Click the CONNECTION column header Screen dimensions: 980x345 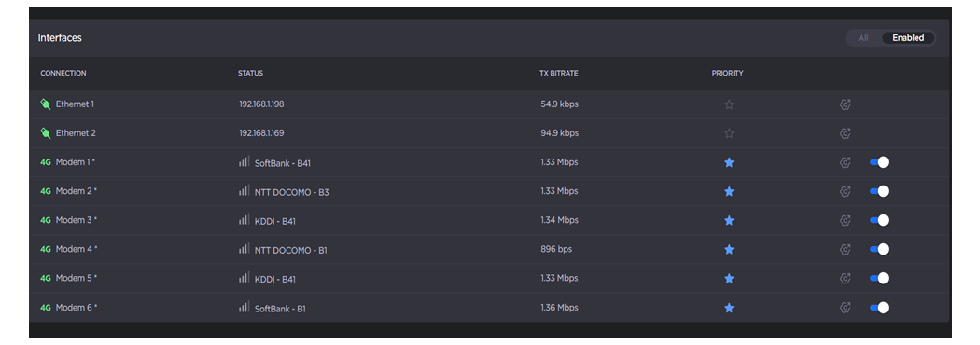coord(63,73)
